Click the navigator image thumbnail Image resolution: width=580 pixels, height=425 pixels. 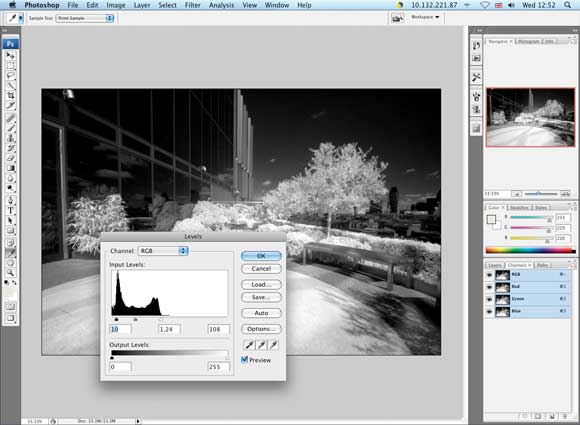(x=530, y=117)
